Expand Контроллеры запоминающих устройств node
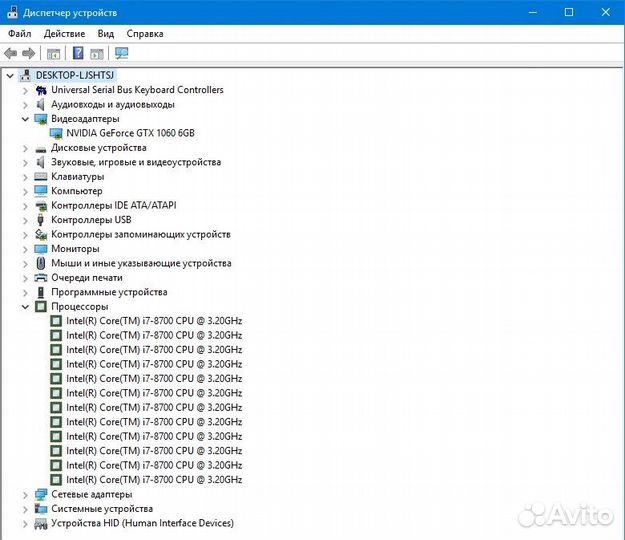Screen dimensions: 625x540 click(26, 234)
